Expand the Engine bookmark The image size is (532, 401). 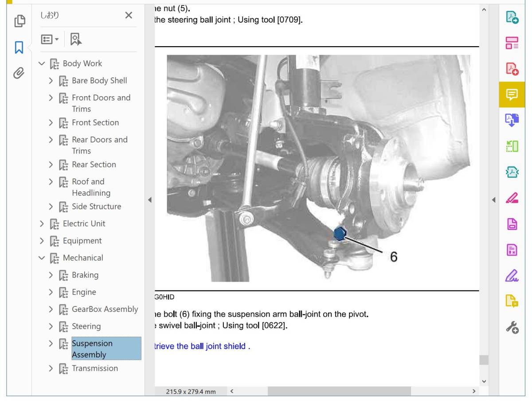coord(51,292)
